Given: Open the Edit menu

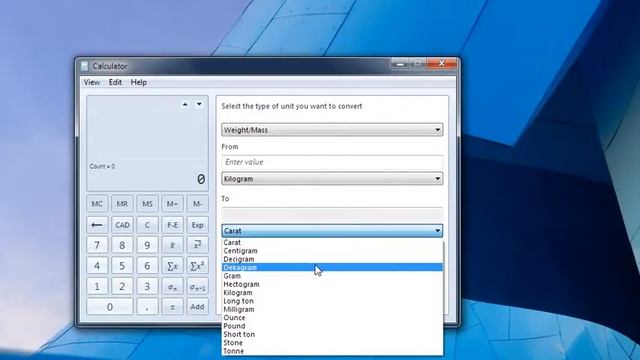Looking at the screenshot, I should point(115,82).
